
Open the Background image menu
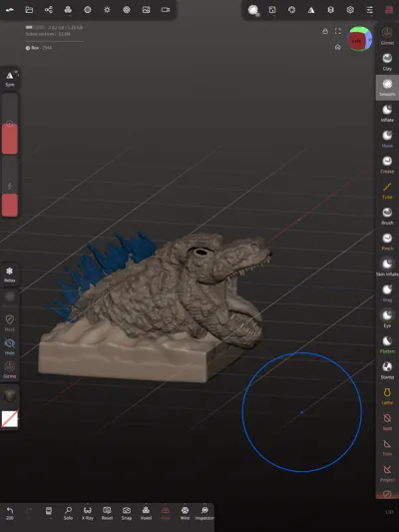146,10
